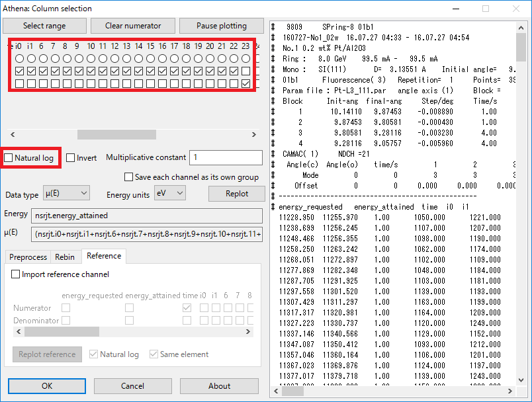The width and height of the screenshot is (532, 402).
Task: Click left arrow of data preview horizontal scrollbar
Action: [x=276, y=391]
